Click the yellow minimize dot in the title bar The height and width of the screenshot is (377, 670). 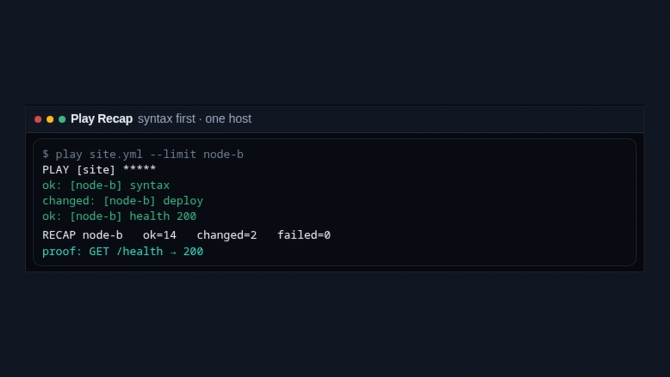click(50, 119)
